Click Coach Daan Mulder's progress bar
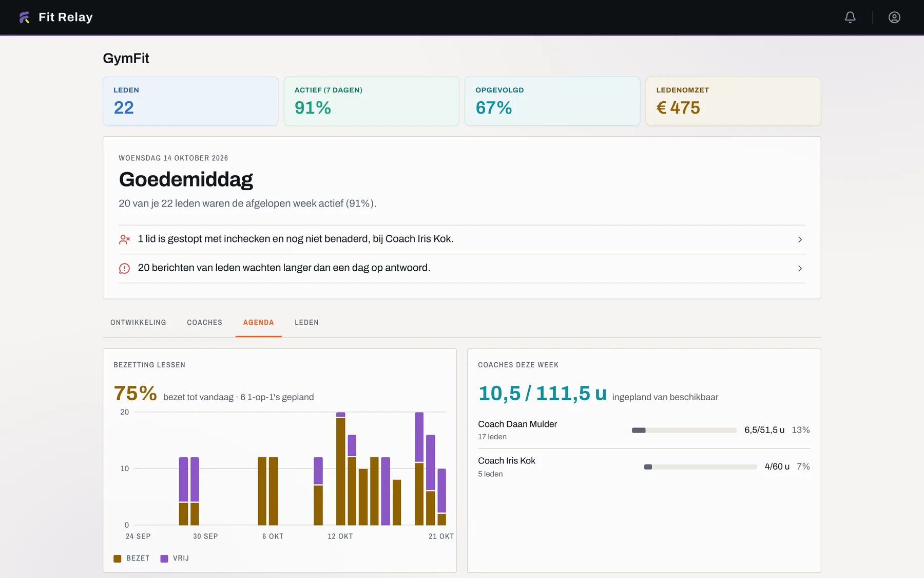This screenshot has height=578, width=924. pyautogui.click(x=684, y=430)
